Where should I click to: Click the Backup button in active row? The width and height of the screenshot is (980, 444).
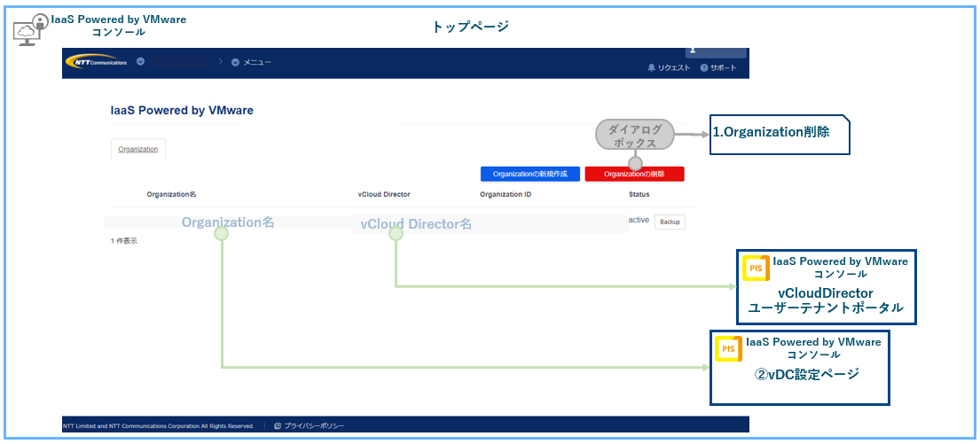pos(670,222)
